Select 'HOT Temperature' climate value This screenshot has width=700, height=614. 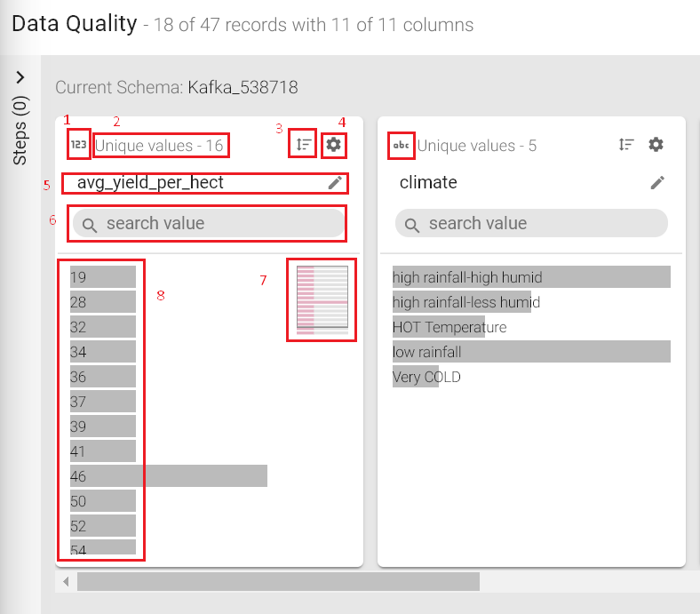449,327
